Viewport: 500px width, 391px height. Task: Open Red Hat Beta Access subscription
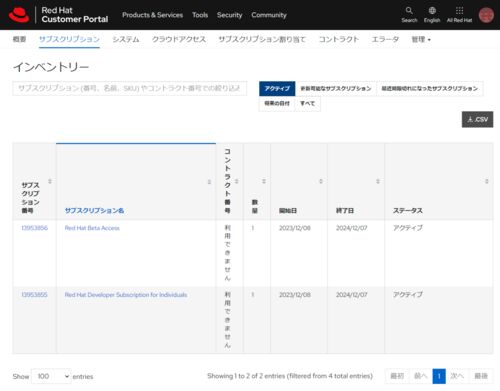coord(92,228)
